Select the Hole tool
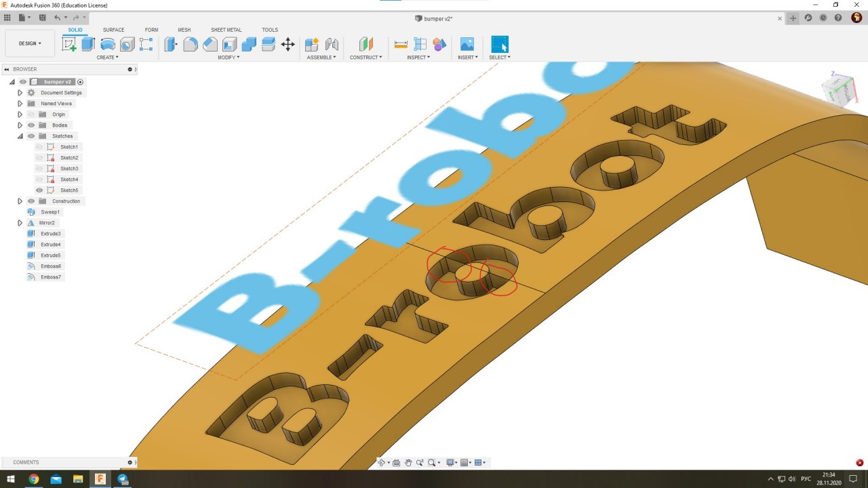 click(x=127, y=45)
